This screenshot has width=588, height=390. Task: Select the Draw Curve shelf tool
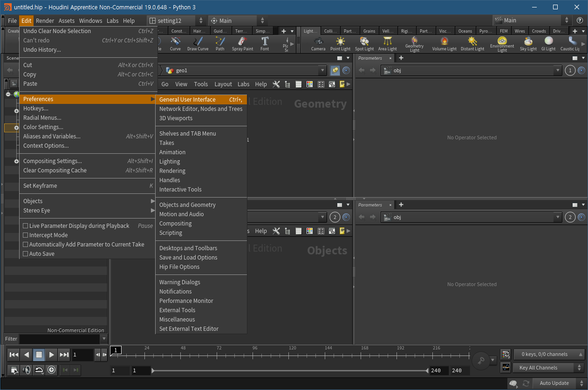[x=198, y=44]
